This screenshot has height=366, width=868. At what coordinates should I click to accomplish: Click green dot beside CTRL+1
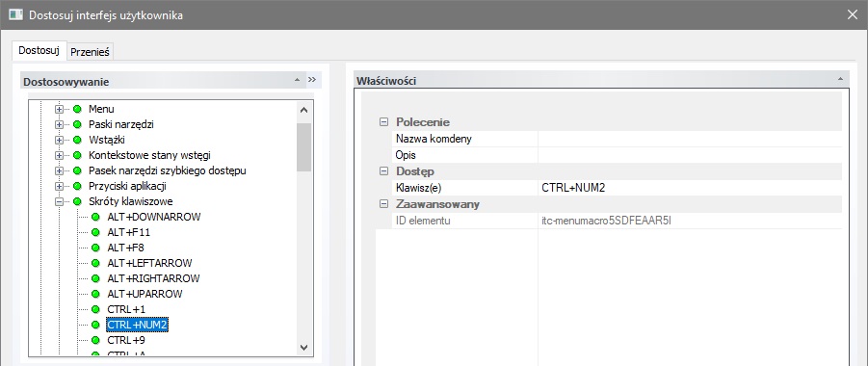pos(95,309)
